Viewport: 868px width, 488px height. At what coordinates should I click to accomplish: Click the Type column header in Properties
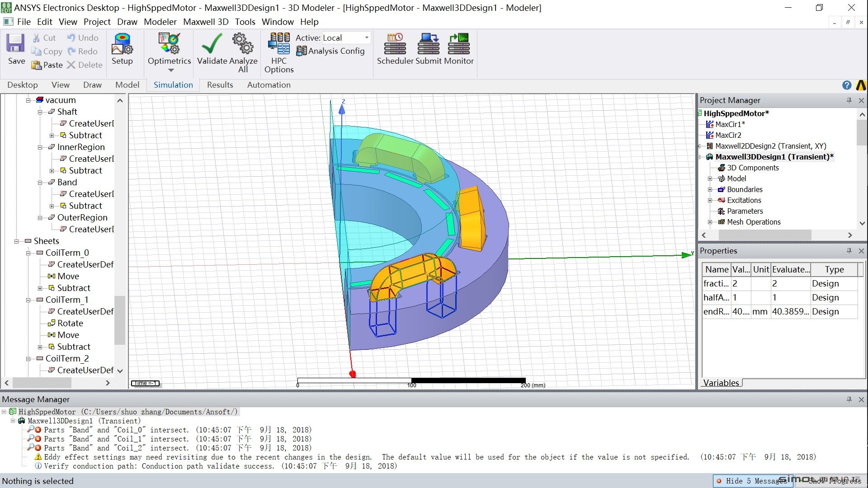(834, 270)
